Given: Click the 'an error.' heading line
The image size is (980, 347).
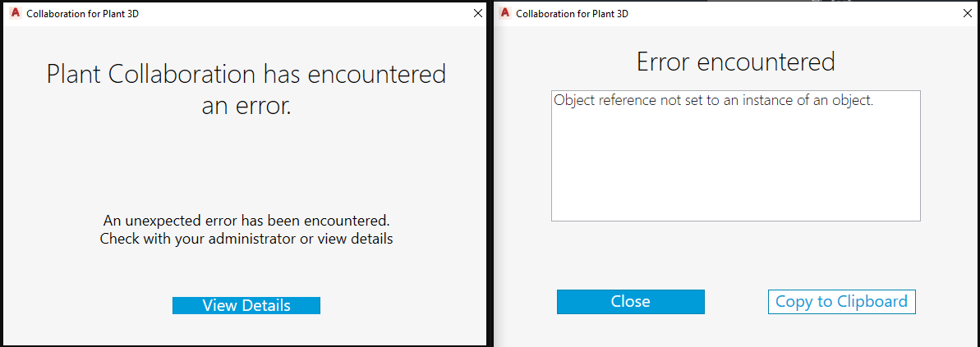Looking at the screenshot, I should click(246, 105).
